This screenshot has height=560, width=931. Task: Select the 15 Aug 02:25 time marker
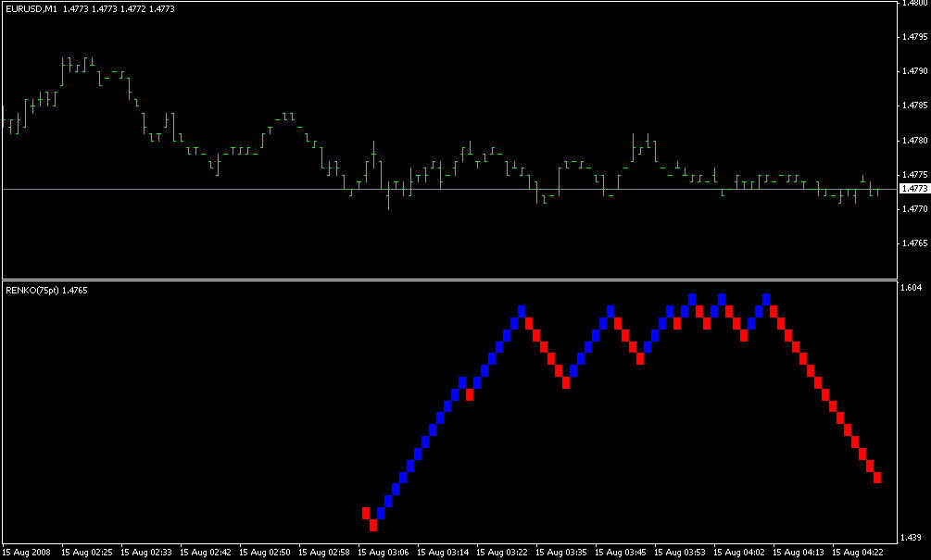(x=87, y=553)
